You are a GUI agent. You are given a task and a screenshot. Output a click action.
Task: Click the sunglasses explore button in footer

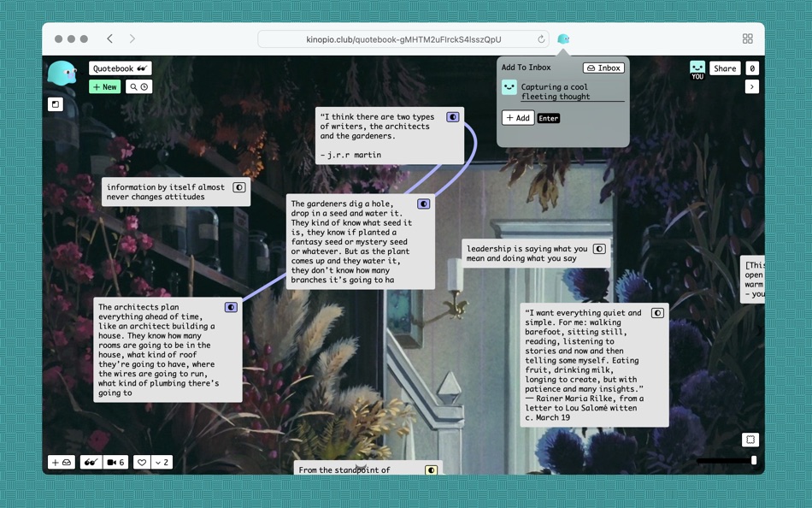tap(91, 462)
